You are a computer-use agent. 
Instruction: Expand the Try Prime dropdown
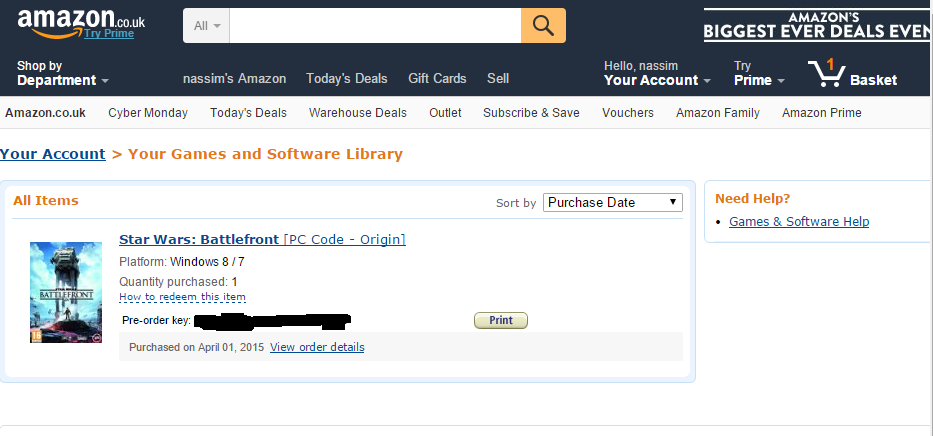(x=759, y=73)
